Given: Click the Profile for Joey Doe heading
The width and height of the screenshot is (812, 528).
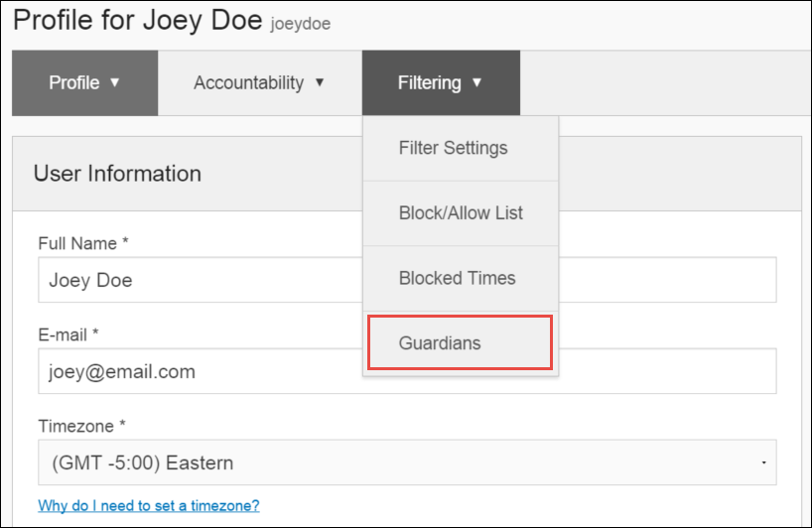Looking at the screenshot, I should pyautogui.click(x=138, y=21).
